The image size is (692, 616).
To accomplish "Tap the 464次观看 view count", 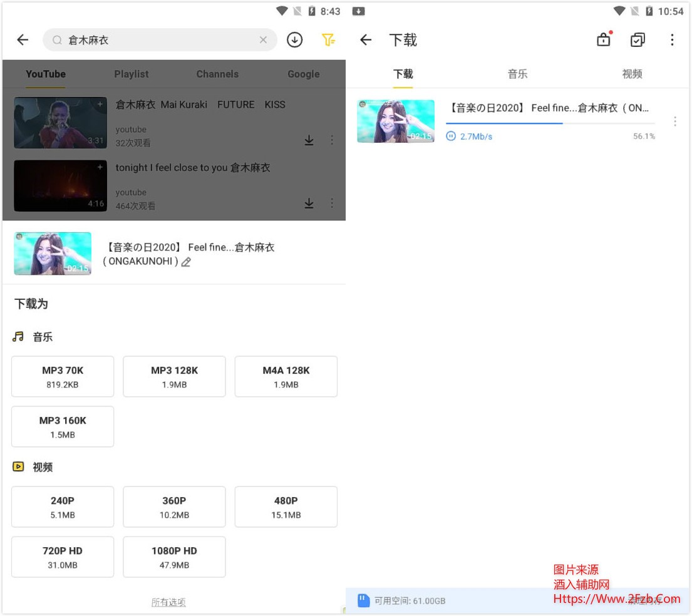I will 135,206.
